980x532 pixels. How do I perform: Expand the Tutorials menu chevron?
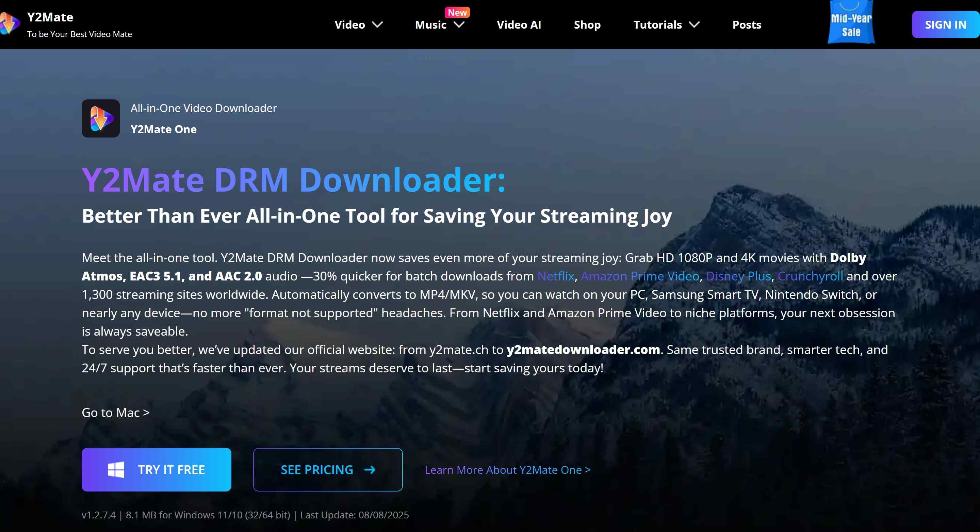pos(694,25)
